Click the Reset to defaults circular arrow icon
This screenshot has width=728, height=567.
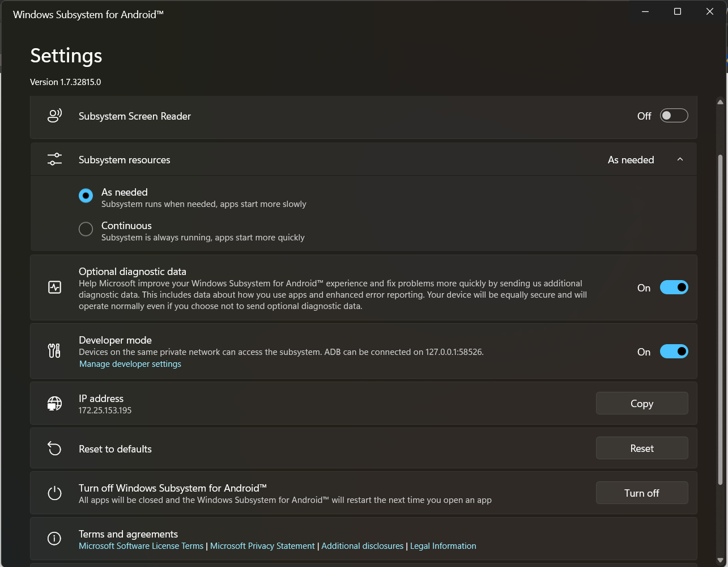pyautogui.click(x=54, y=448)
